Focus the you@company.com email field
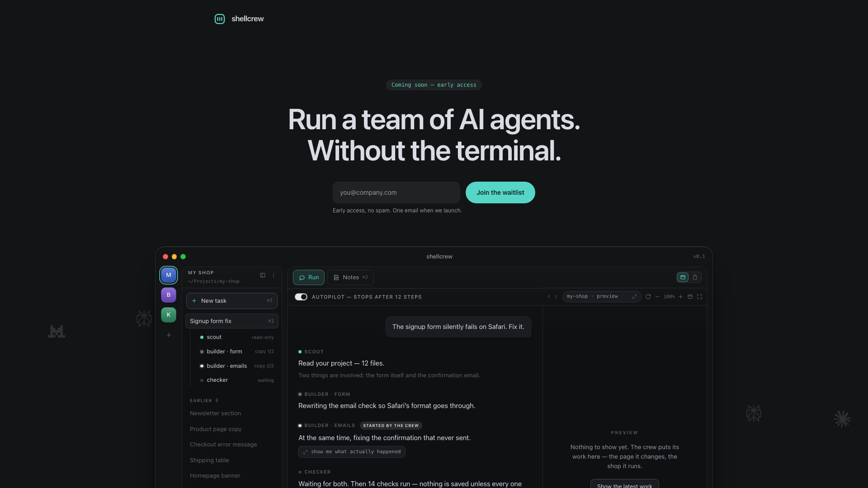This screenshot has height=488, width=868. tap(396, 192)
